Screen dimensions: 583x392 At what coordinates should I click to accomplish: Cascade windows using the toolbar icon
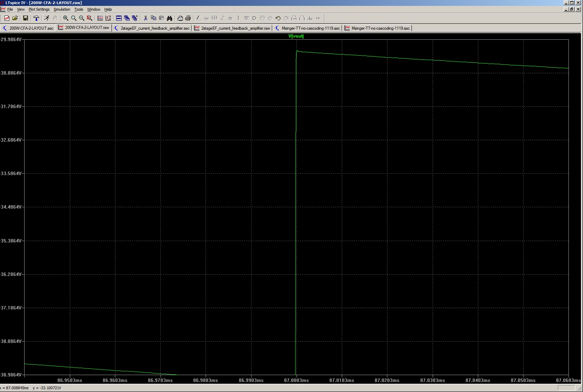pyautogui.click(x=127, y=18)
